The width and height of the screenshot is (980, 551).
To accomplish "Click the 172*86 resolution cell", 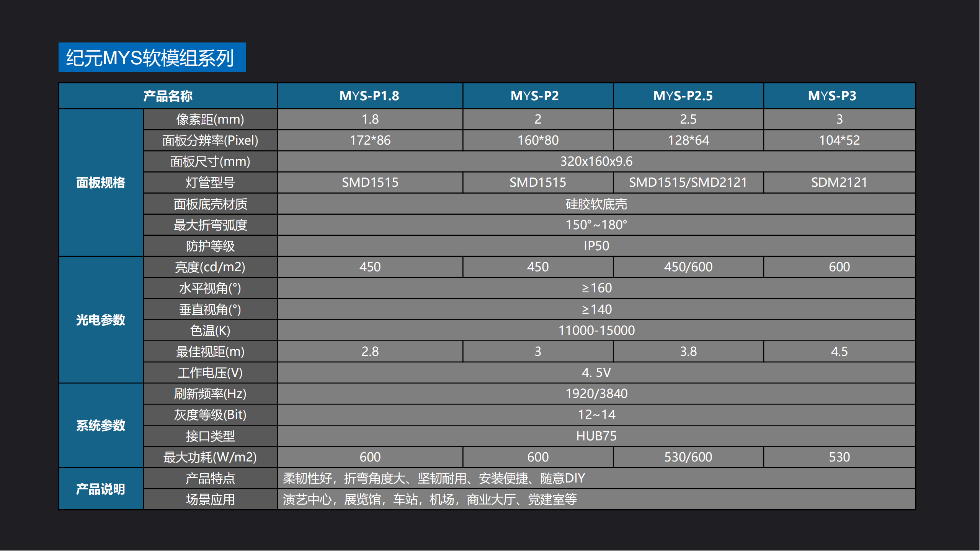I will pyautogui.click(x=370, y=140).
